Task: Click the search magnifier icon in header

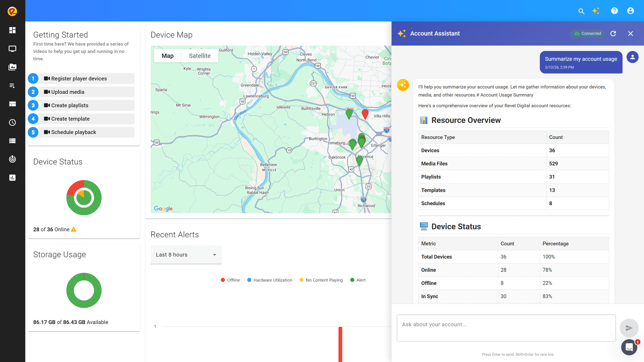Action: click(581, 11)
